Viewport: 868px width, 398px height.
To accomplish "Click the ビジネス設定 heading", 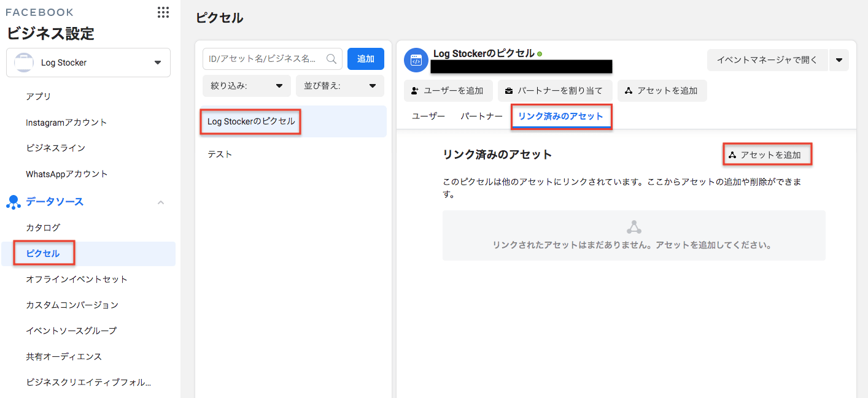I will (50, 34).
